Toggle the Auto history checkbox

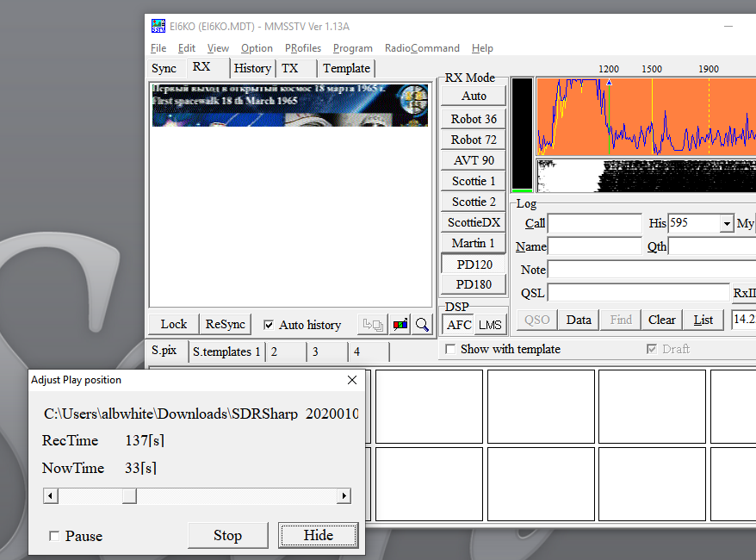click(269, 325)
